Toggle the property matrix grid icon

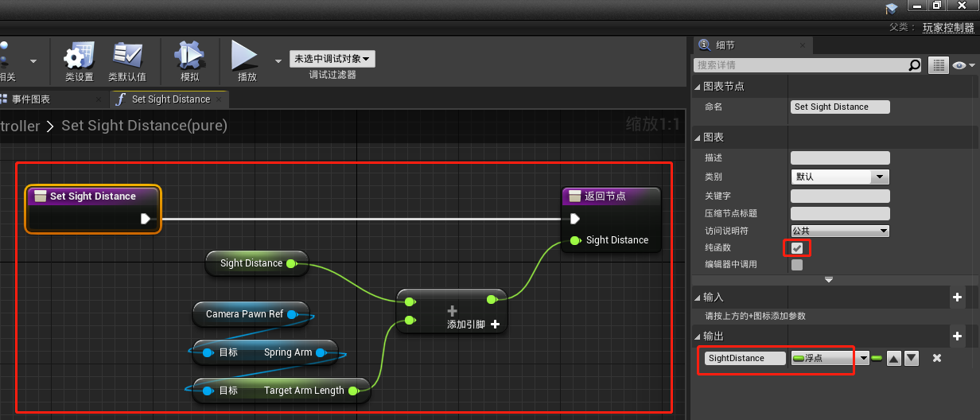[939, 65]
